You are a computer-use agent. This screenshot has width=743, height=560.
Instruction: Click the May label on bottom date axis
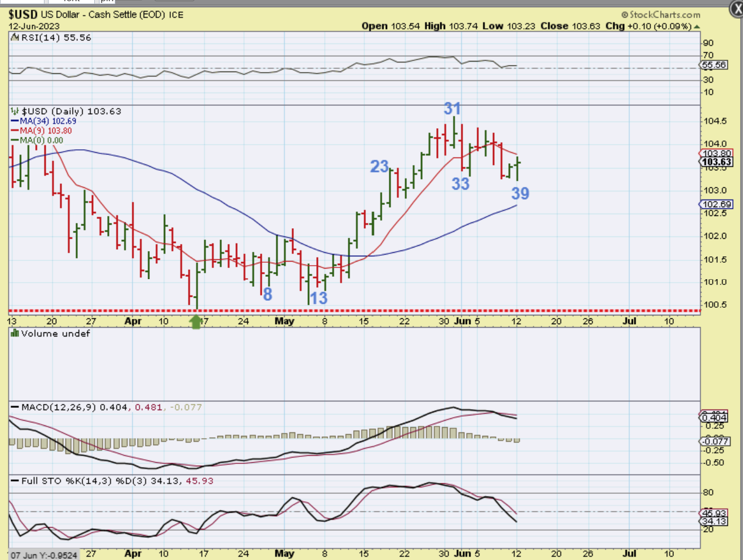click(285, 554)
